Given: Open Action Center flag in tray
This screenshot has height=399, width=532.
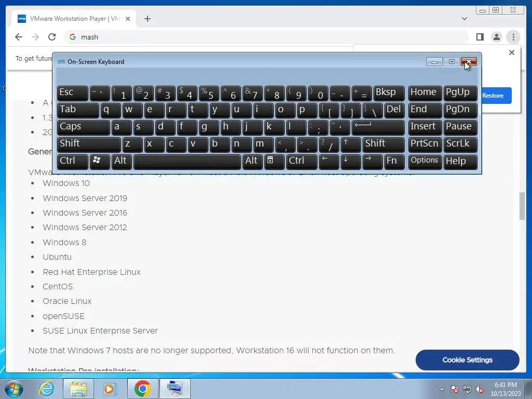Looking at the screenshot, I should pyautogui.click(x=455, y=389).
